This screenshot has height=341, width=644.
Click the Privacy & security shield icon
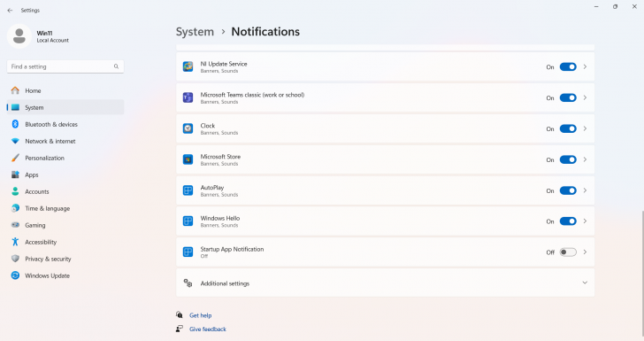[x=15, y=259]
